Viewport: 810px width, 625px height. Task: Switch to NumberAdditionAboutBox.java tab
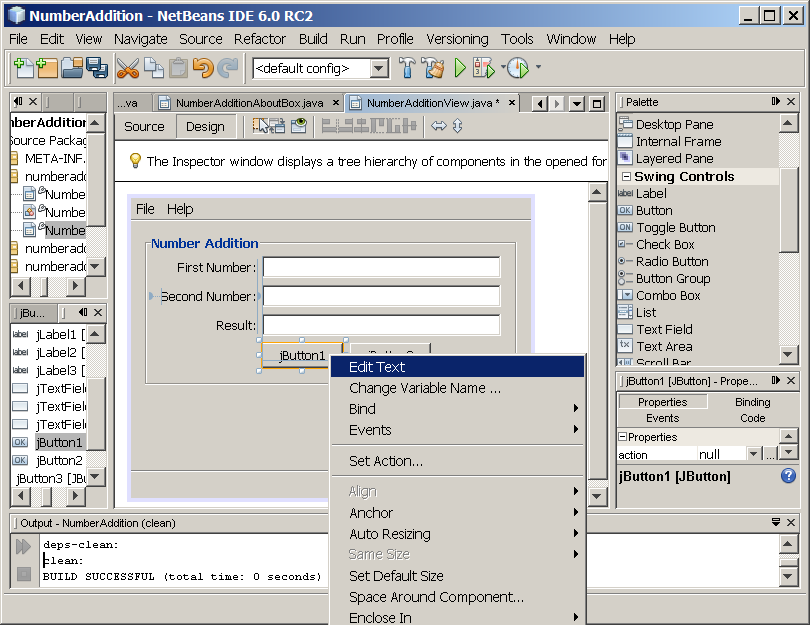click(x=250, y=103)
